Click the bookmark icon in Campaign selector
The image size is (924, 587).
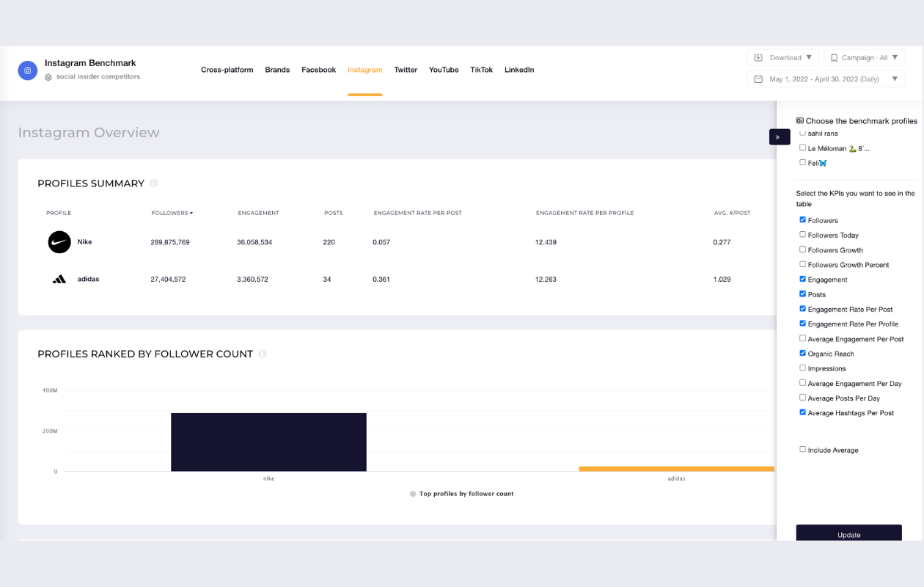834,58
